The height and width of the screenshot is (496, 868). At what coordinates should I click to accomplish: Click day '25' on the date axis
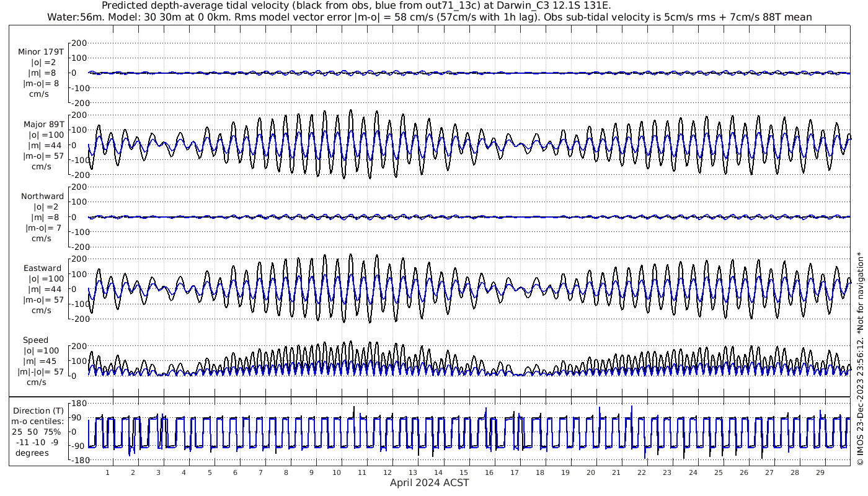tap(718, 472)
